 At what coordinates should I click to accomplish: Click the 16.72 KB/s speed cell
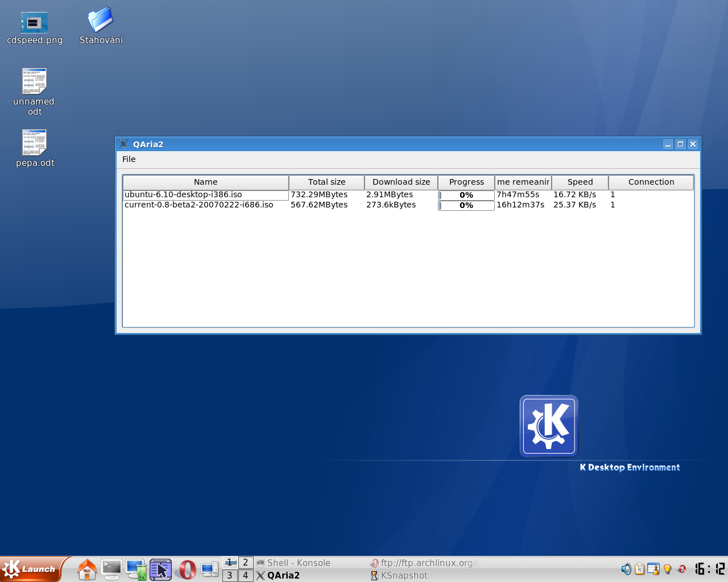(x=580, y=194)
